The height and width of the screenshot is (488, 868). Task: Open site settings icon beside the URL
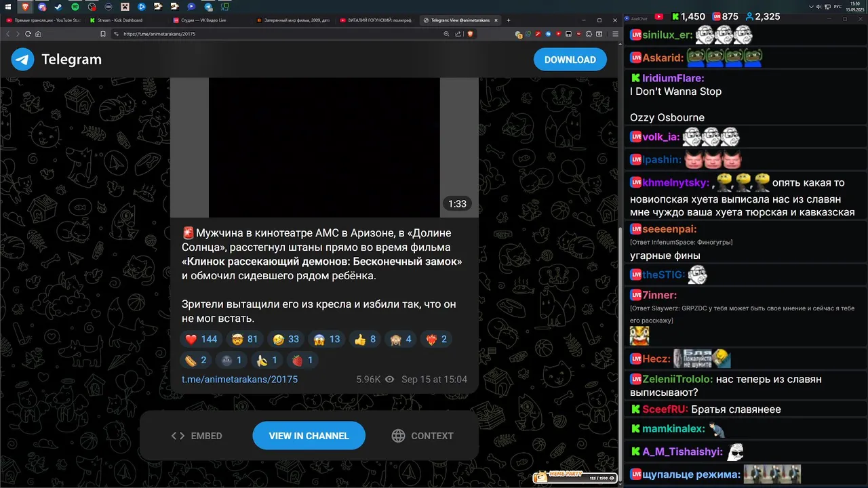coord(116,34)
